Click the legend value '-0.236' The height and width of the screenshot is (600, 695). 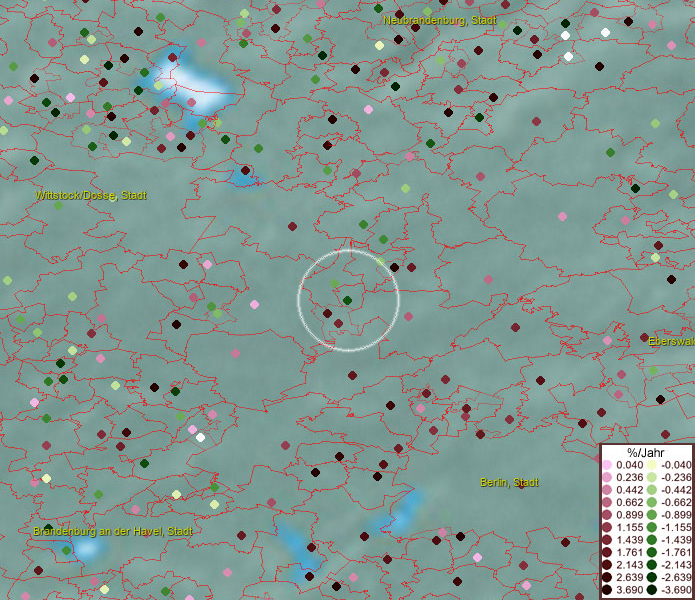click(676, 477)
